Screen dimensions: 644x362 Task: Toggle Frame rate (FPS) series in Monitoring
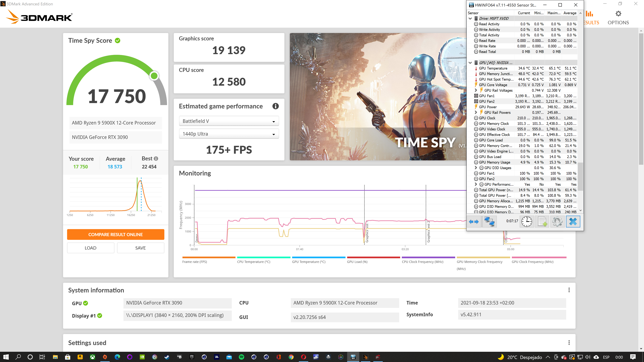click(x=209, y=260)
